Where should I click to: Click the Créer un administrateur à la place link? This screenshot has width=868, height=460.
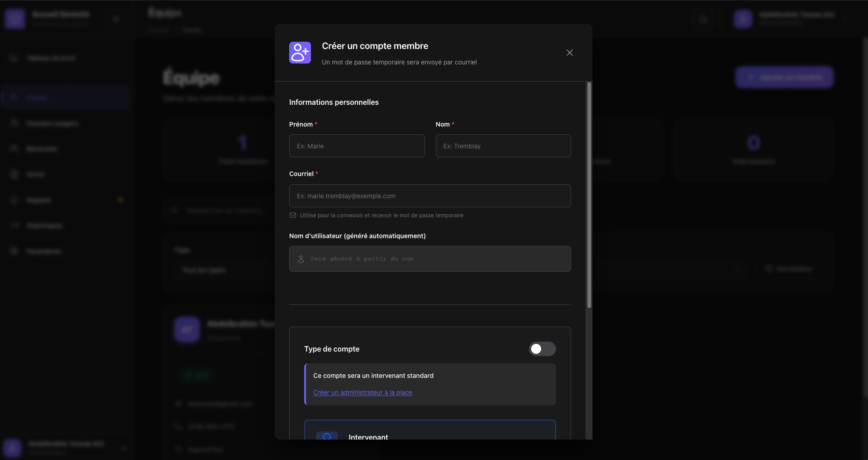tap(362, 392)
